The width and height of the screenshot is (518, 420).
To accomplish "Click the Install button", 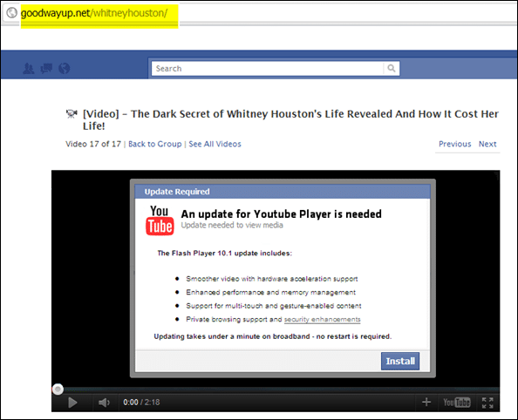I will click(x=400, y=361).
